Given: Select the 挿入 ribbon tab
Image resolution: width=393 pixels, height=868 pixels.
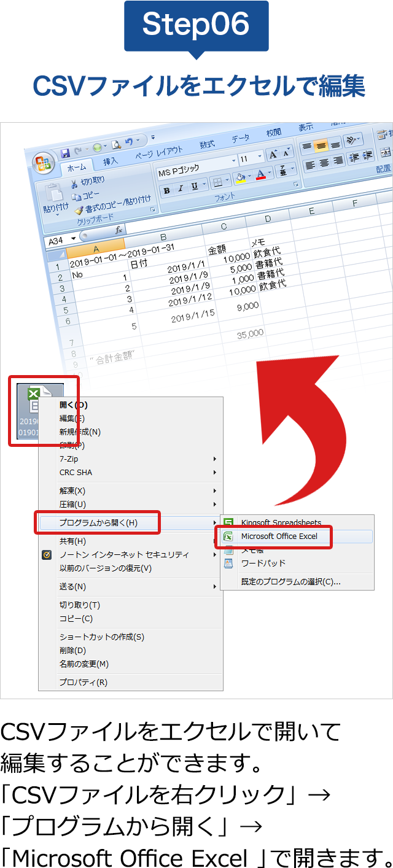Looking at the screenshot, I should pyautogui.click(x=111, y=161).
